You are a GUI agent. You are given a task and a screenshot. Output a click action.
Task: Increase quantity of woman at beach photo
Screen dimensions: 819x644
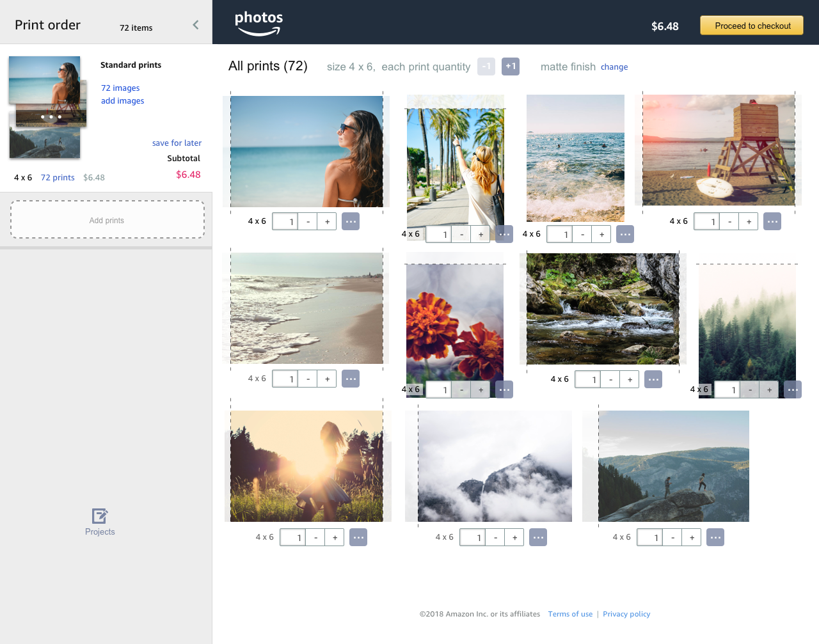[x=327, y=222]
